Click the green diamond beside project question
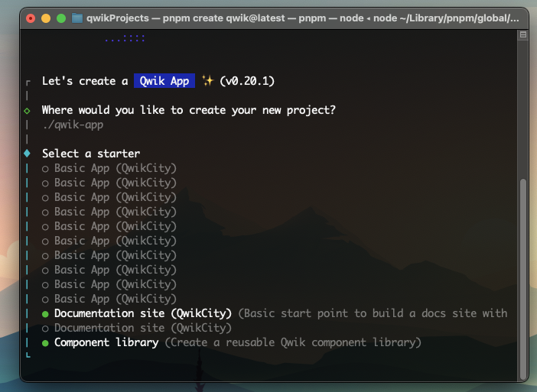 (x=27, y=111)
